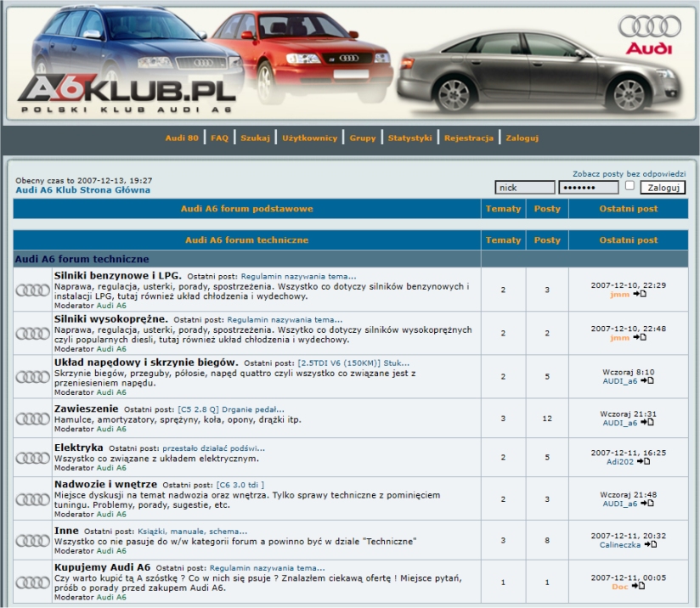
Task: Open the Kupujemy Audi A6 forum
Action: point(102,567)
